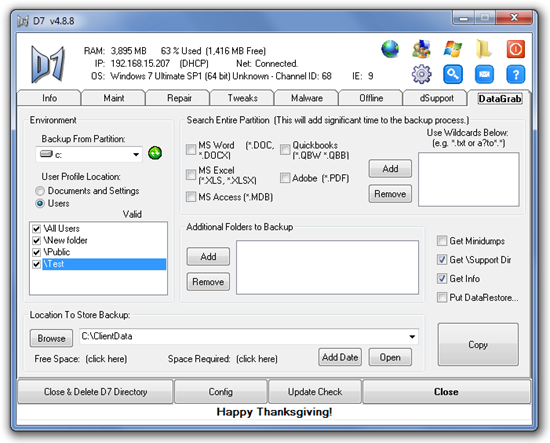Viewport: 550px width, 443px height.
Task: Click the blue envelope mail icon
Action: pyautogui.click(x=484, y=74)
